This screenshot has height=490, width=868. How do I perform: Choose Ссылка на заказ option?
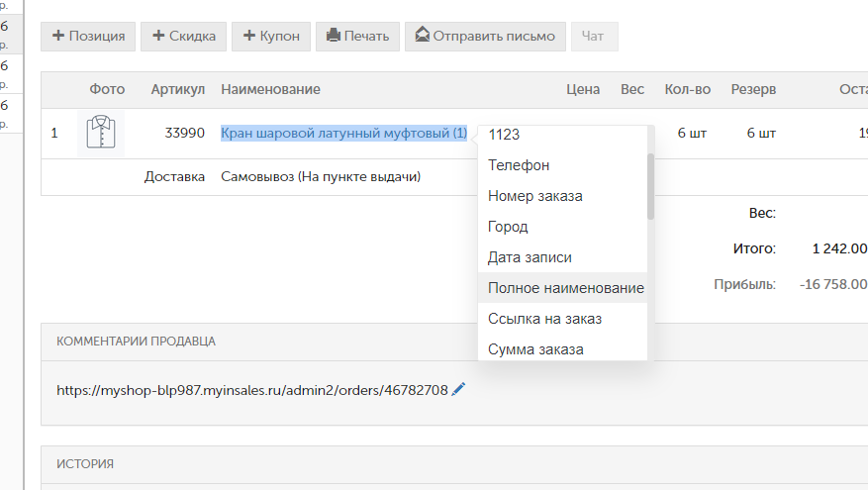pos(544,319)
